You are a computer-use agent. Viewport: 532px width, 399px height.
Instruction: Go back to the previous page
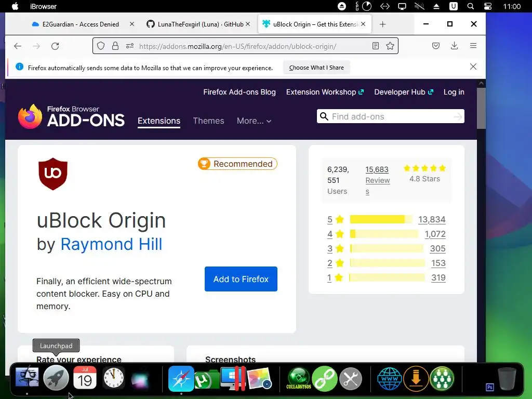pyautogui.click(x=18, y=46)
